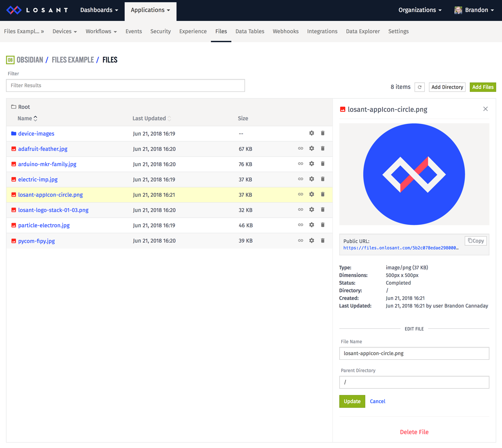Open gear icon for losant-logo-stack-01-03.png
502x448 pixels.
pyautogui.click(x=311, y=210)
